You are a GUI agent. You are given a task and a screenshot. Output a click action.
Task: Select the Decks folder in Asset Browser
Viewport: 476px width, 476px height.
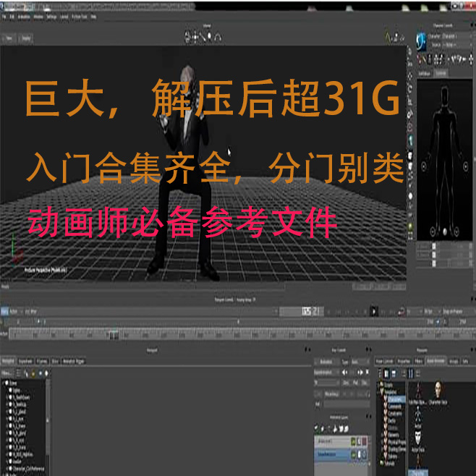(390, 421)
